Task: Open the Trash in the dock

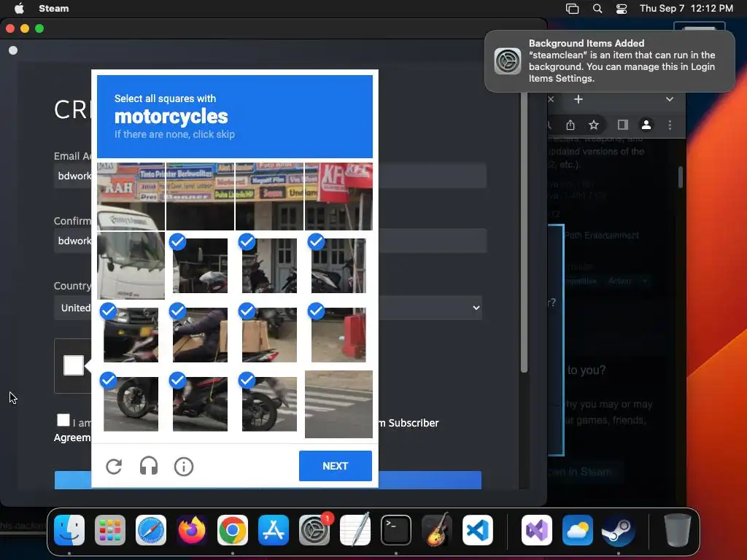Action: coord(678,530)
